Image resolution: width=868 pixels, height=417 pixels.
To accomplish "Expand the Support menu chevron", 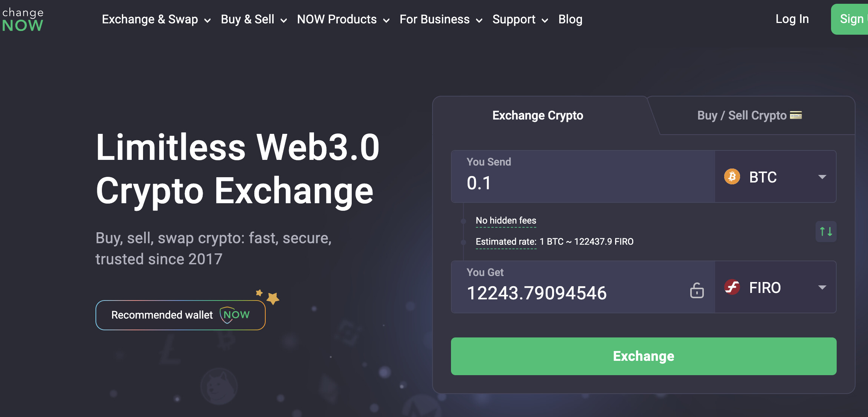I will (x=545, y=20).
